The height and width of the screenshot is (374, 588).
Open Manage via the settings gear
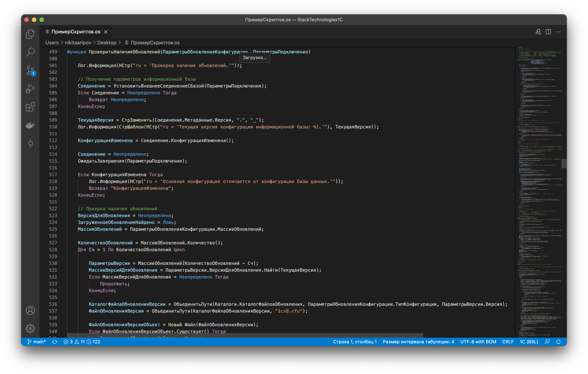click(30, 329)
